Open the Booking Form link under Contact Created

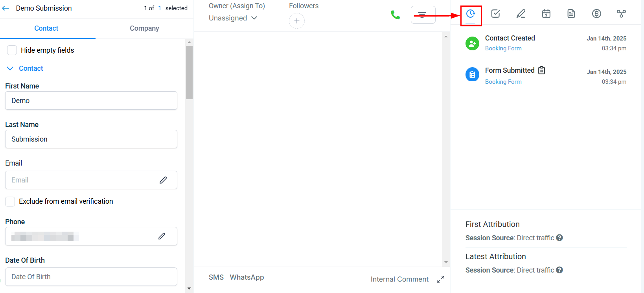coord(503,48)
